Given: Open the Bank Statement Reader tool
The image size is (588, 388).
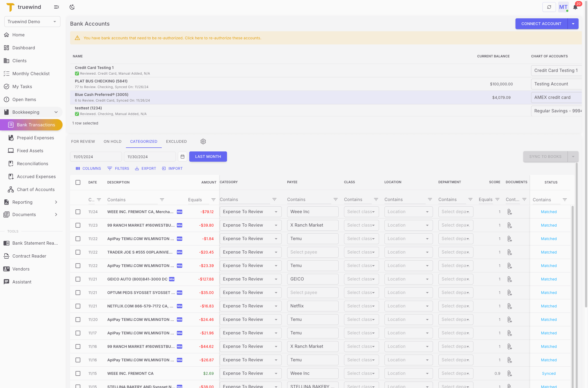Looking at the screenshot, I should tap(35, 243).
